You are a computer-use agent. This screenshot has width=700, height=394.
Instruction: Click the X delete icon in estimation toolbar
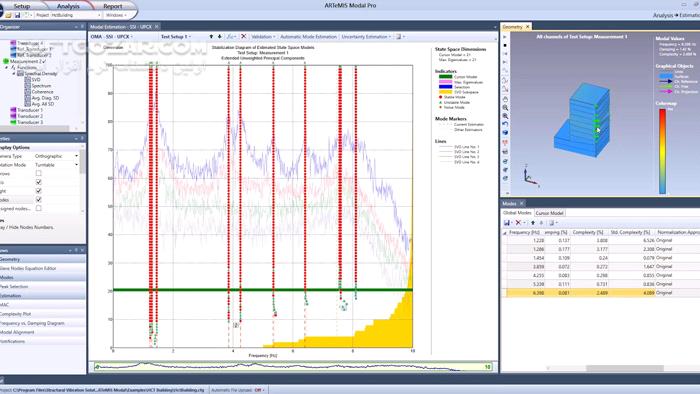(x=243, y=37)
